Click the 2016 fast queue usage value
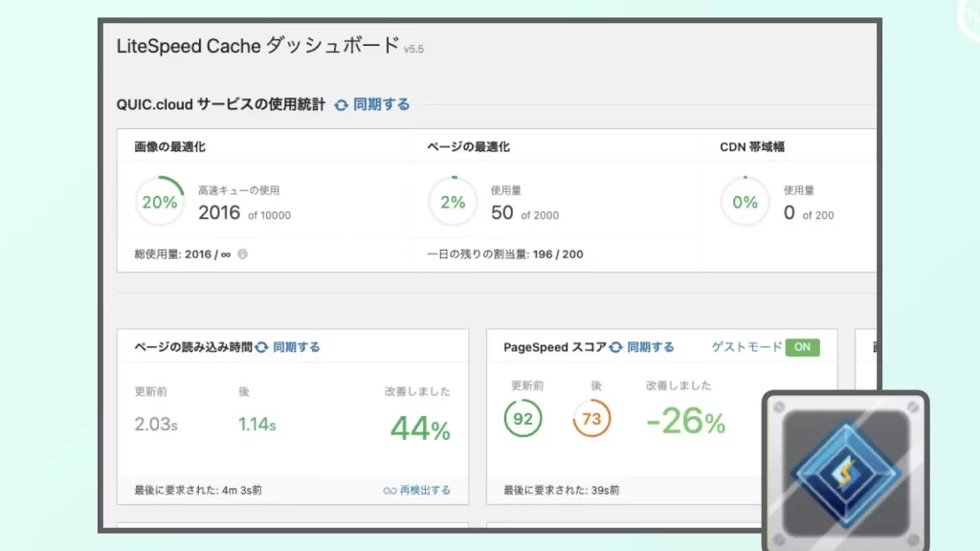This screenshot has width=980, height=551. click(219, 213)
